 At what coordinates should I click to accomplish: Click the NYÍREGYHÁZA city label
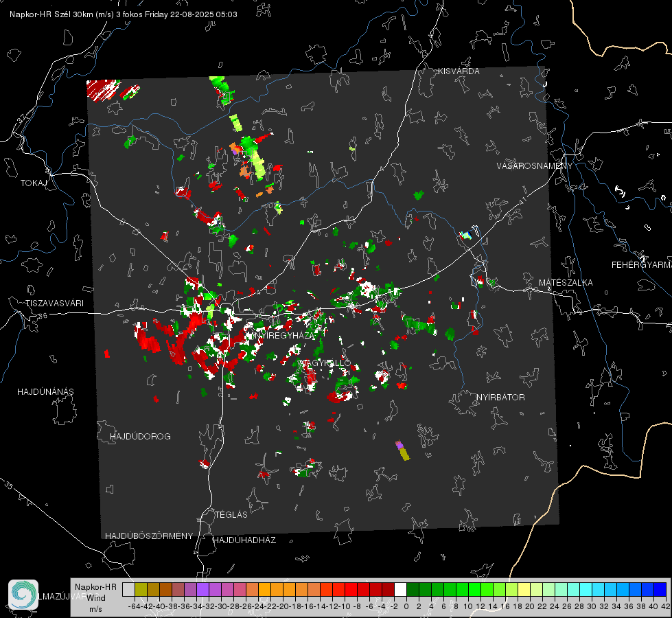pyautogui.click(x=283, y=335)
